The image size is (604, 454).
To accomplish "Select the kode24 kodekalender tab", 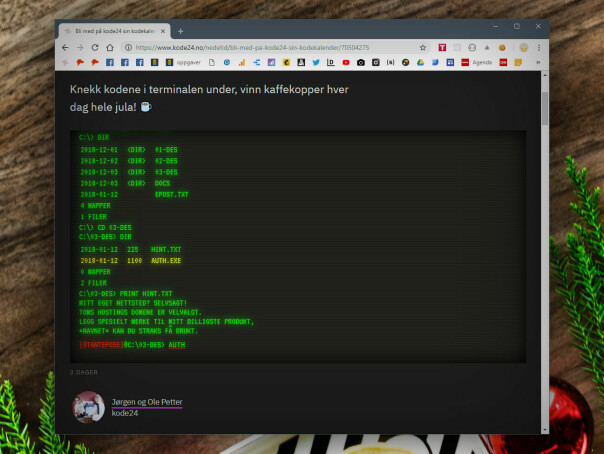I will click(x=114, y=31).
